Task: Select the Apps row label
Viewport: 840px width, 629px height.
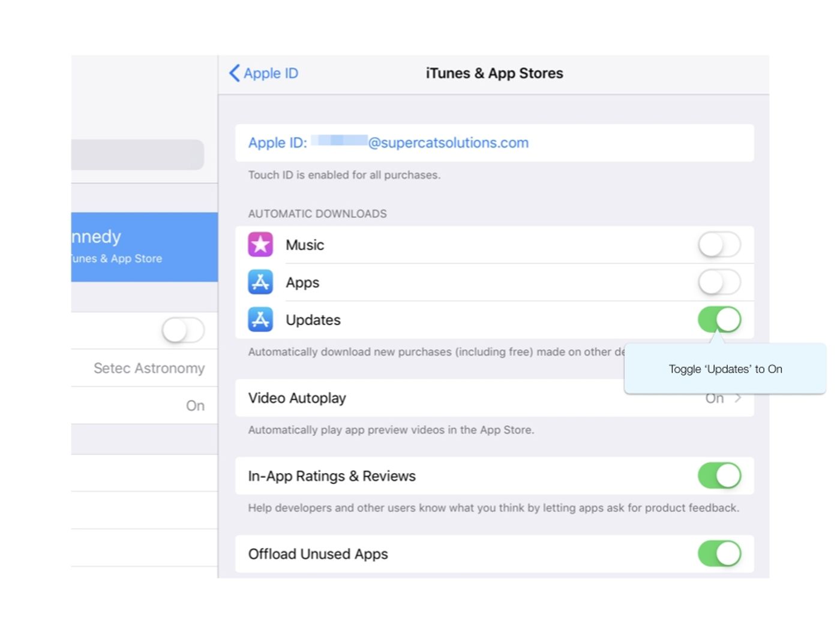Action: (302, 283)
